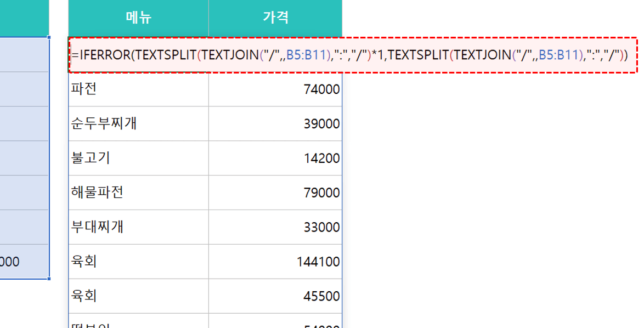The width and height of the screenshot is (644, 328).
Task: Click the 가격 column header cell
Action: [275, 18]
